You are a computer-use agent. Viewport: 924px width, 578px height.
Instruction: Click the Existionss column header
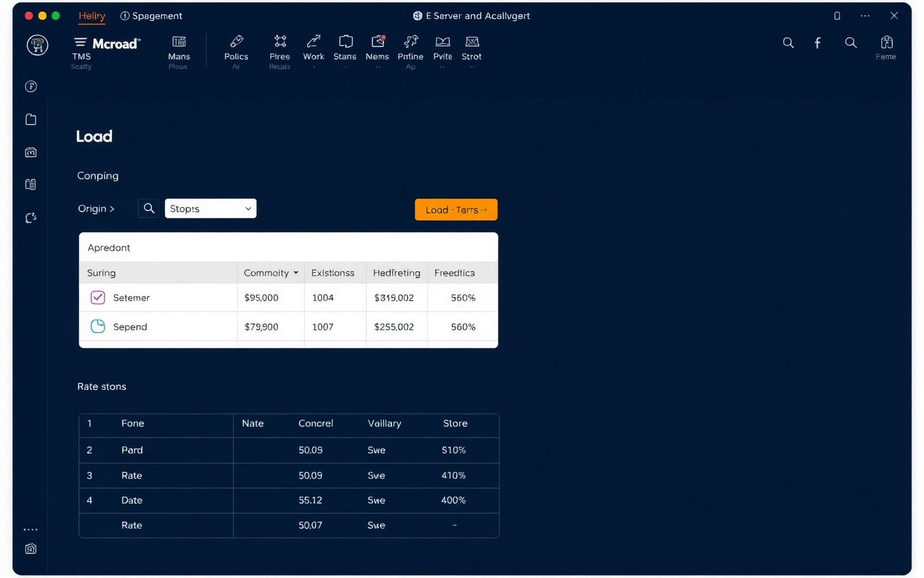pyautogui.click(x=333, y=273)
